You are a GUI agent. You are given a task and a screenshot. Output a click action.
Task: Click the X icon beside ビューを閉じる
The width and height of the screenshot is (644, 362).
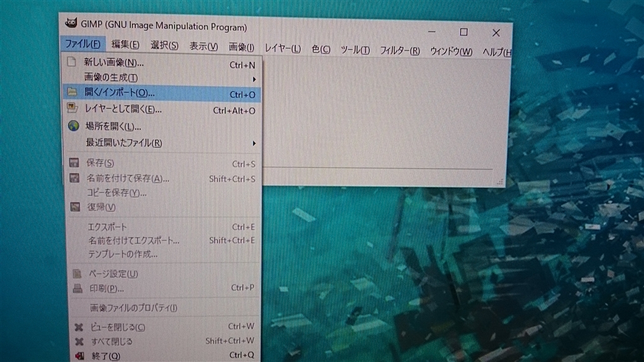[79, 327]
